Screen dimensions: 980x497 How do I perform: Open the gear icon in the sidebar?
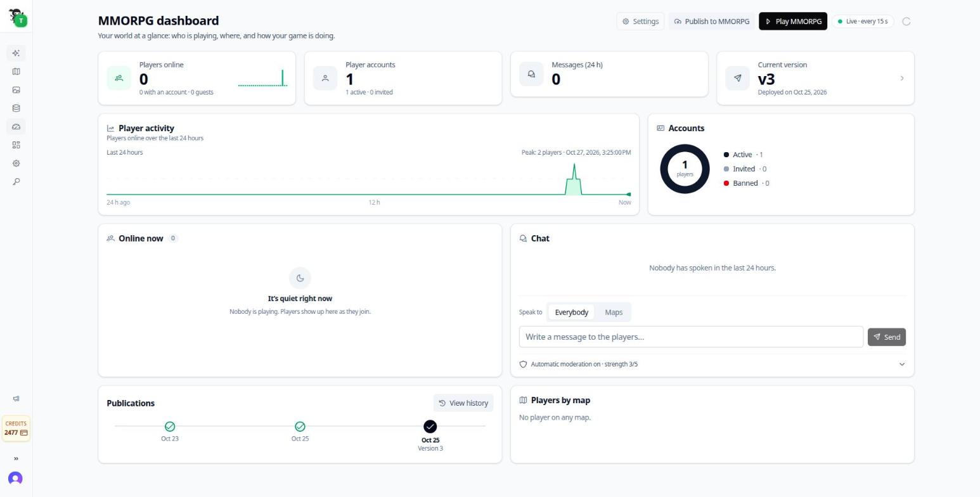coord(16,164)
